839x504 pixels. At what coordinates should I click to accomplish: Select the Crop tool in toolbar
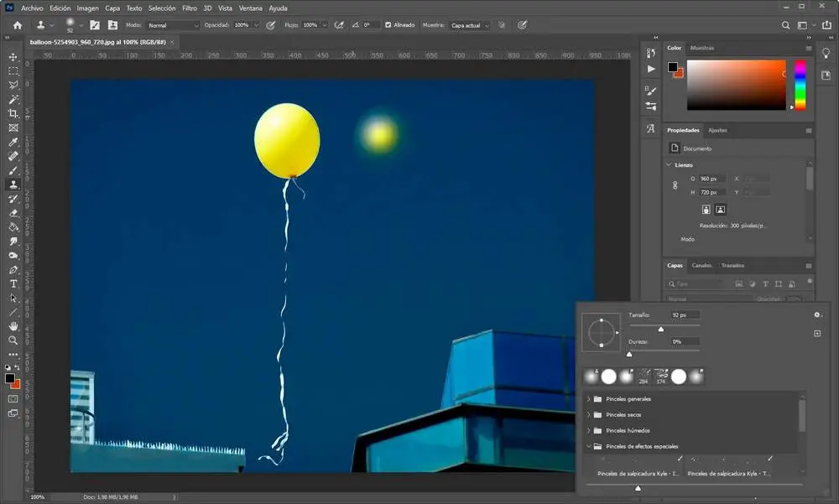[x=13, y=113]
